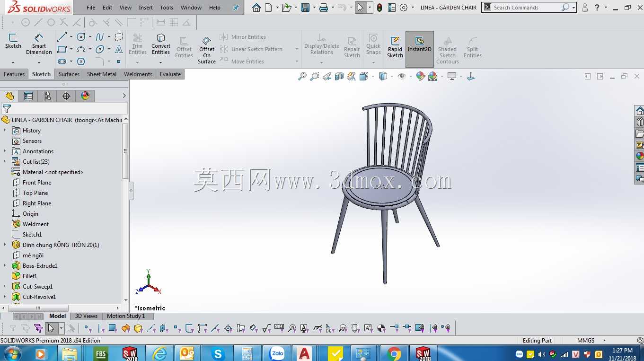The height and width of the screenshot is (361, 644).
Task: Select the Polygon sketch tool
Action: click(81, 62)
